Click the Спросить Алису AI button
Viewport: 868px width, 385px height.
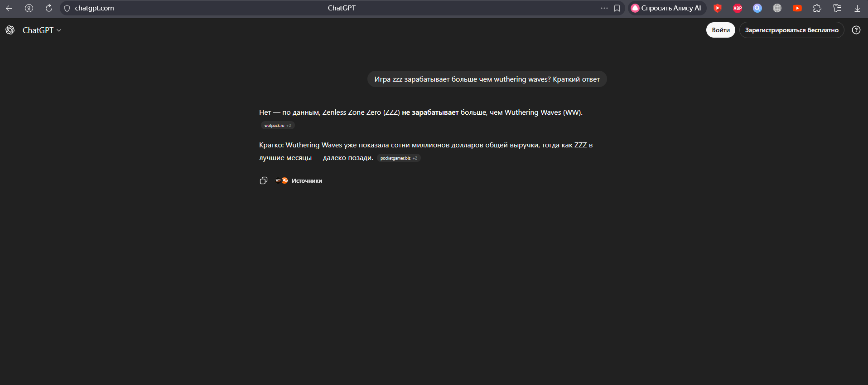click(667, 8)
